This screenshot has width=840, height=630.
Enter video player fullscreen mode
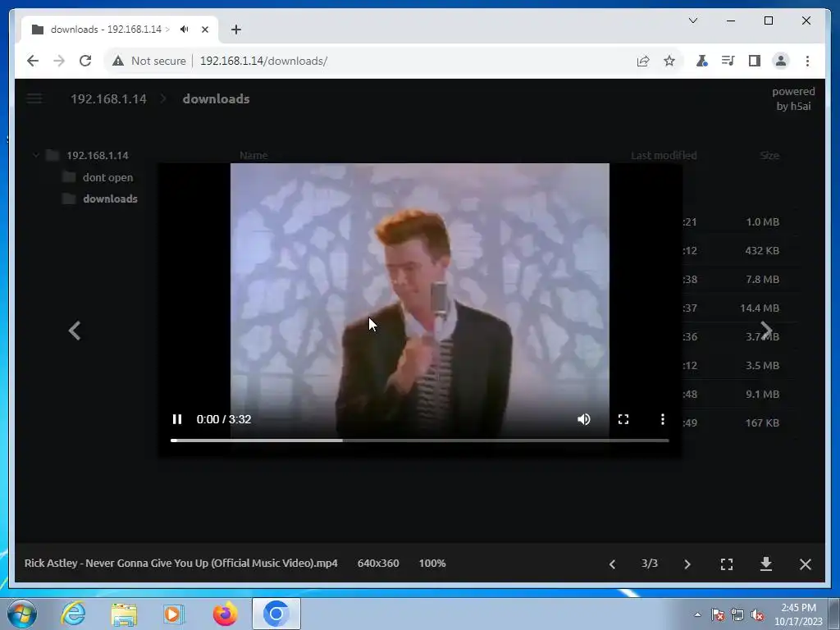click(623, 419)
